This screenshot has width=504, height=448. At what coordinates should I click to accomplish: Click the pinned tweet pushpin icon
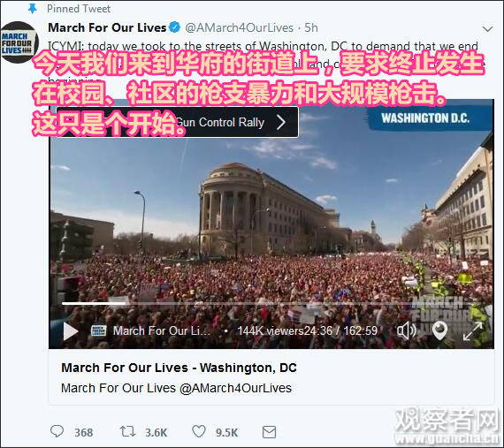pyautogui.click(x=33, y=8)
